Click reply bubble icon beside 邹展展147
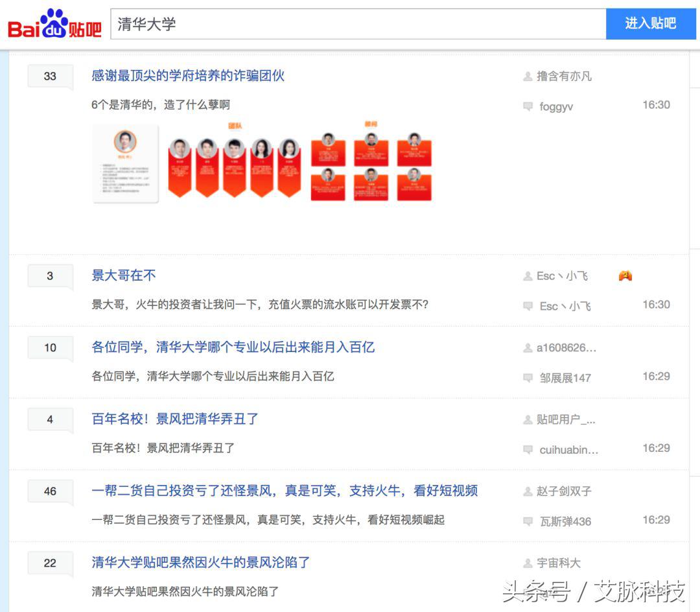This screenshot has height=612, width=700. (x=528, y=378)
